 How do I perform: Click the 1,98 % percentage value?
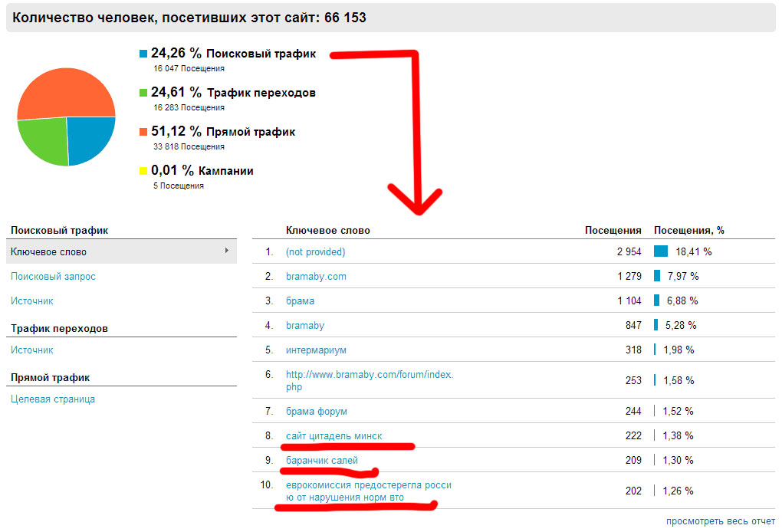(x=678, y=350)
